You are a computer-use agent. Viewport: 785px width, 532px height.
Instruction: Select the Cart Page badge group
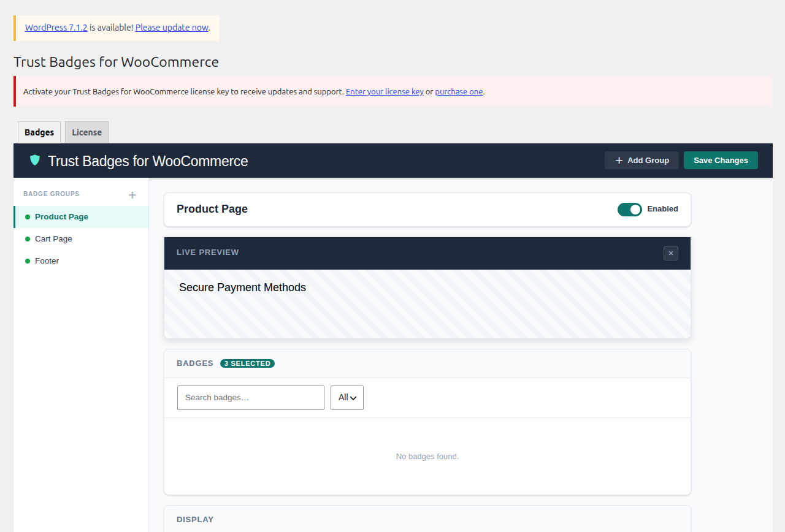81,239
